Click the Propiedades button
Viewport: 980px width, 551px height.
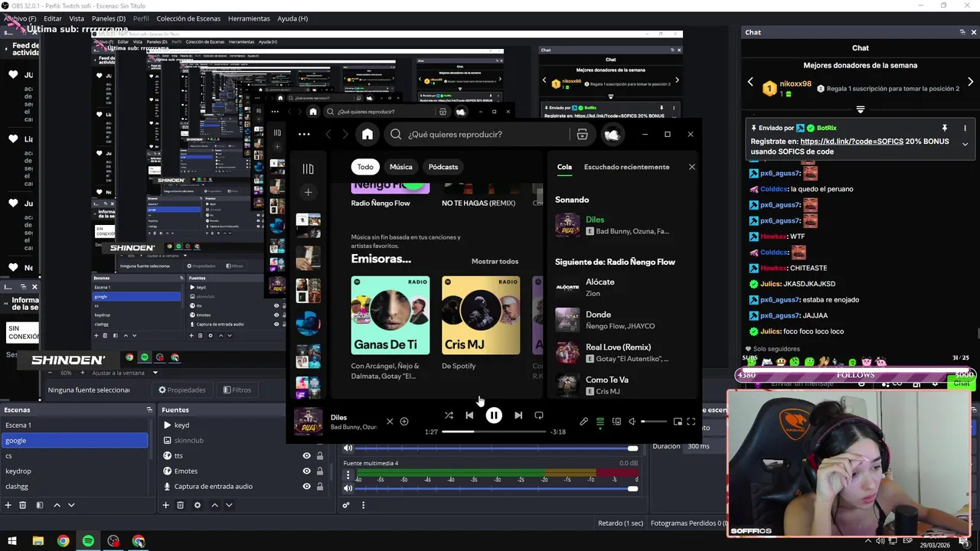coord(182,390)
